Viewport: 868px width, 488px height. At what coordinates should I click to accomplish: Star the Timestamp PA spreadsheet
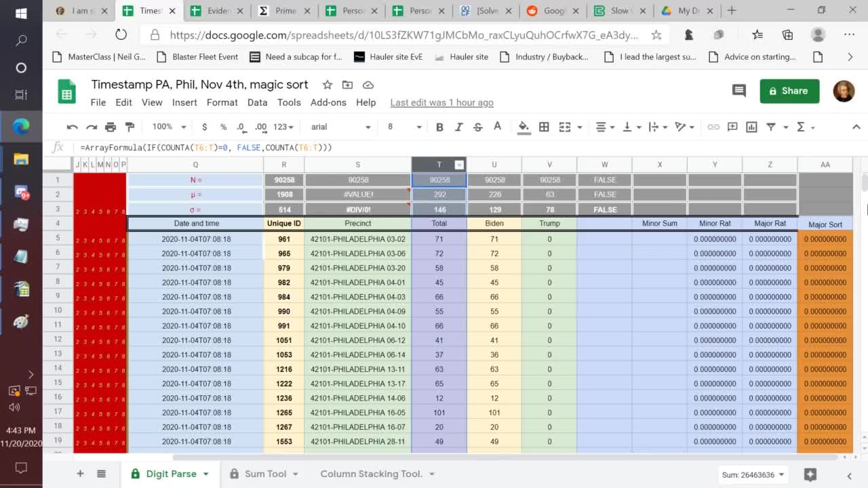[x=327, y=85]
